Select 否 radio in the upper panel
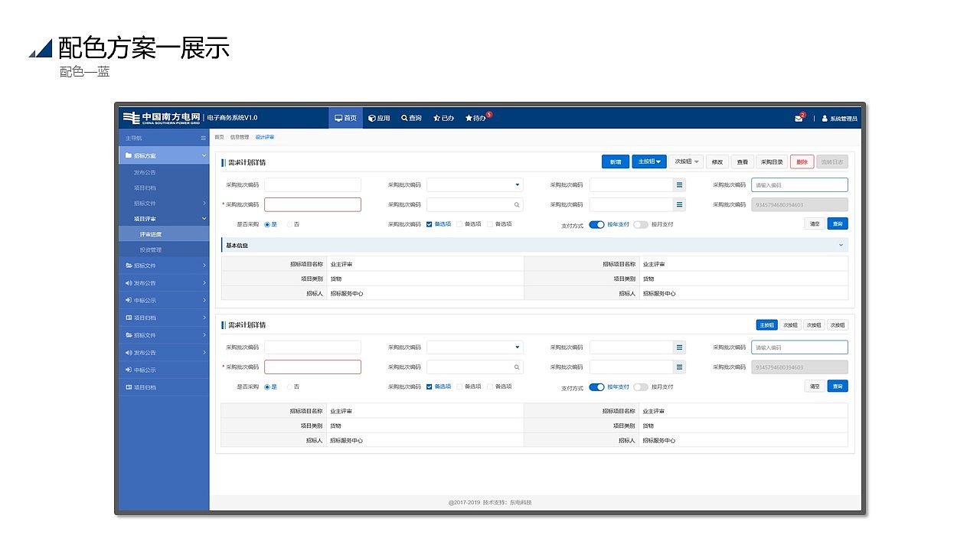 pyautogui.click(x=289, y=224)
